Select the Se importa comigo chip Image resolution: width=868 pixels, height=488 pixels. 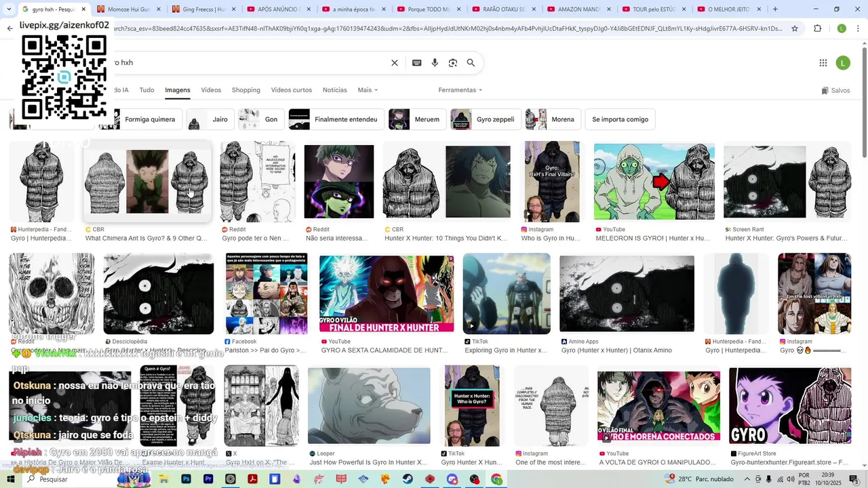click(620, 119)
